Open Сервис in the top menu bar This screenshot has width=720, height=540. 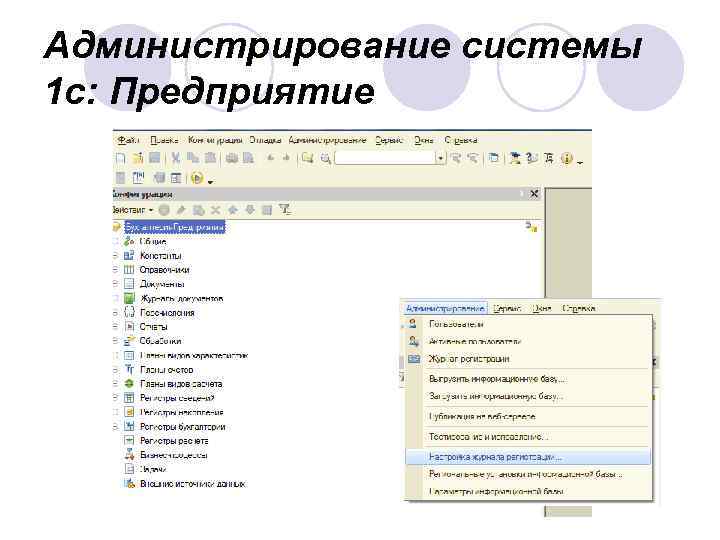(x=388, y=140)
